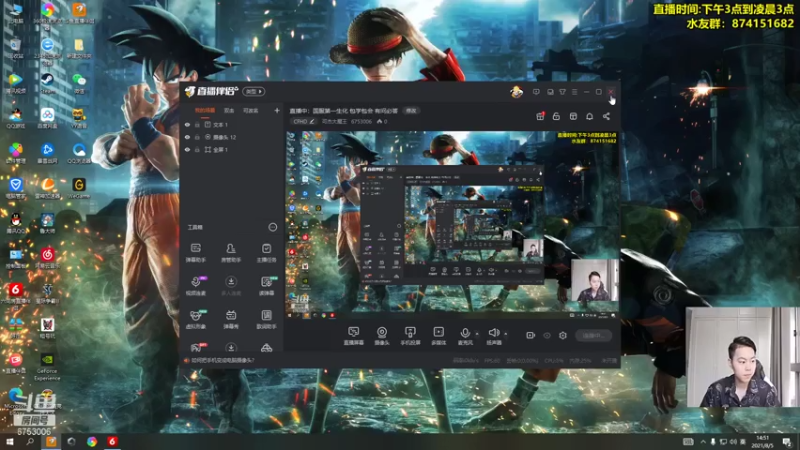Toggle visibility of the 全屏 1 source

[x=187, y=149]
